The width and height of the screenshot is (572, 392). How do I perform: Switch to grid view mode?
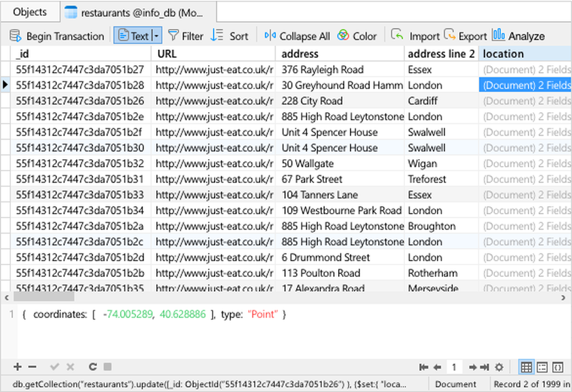(x=527, y=367)
